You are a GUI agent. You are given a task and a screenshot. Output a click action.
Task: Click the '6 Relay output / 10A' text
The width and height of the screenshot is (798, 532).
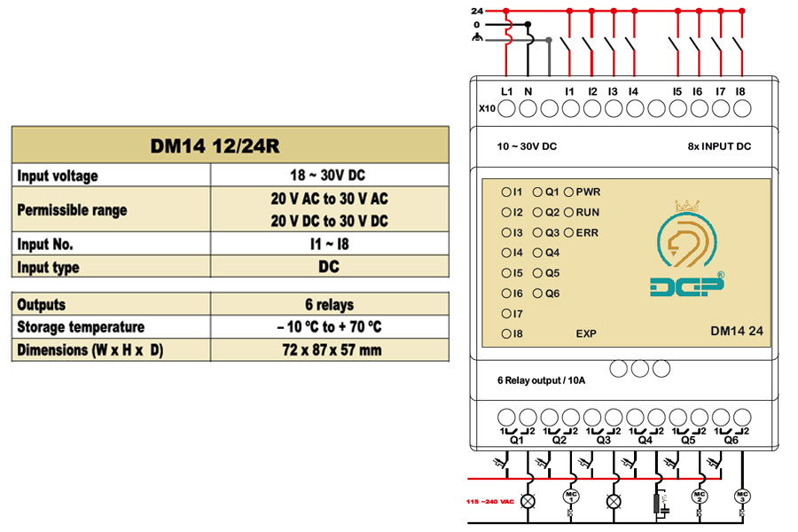[541, 380]
